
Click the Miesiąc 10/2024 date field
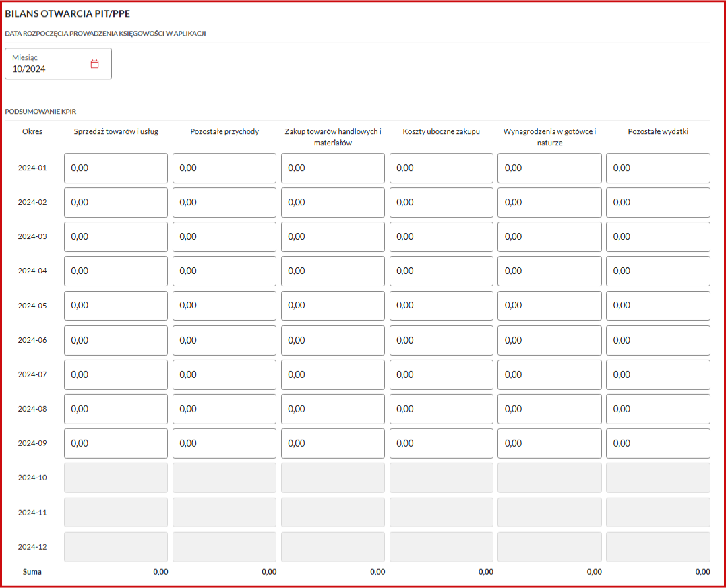click(x=59, y=64)
